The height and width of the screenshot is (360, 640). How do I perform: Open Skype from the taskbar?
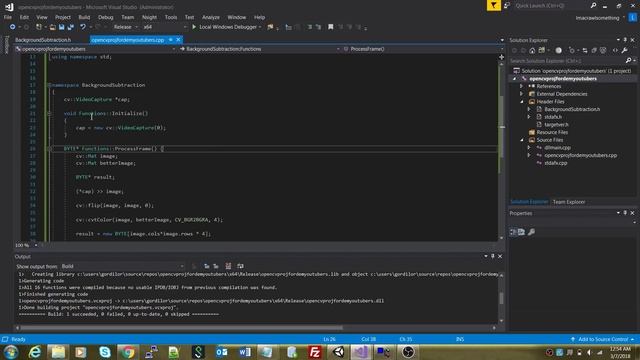point(104,352)
